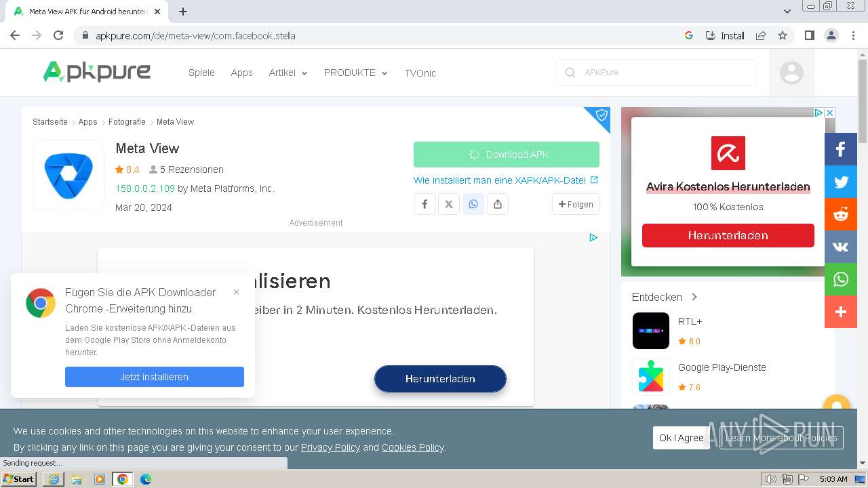Open more sharing options plus button
Viewport: 868px width, 488px height.
[x=841, y=312]
